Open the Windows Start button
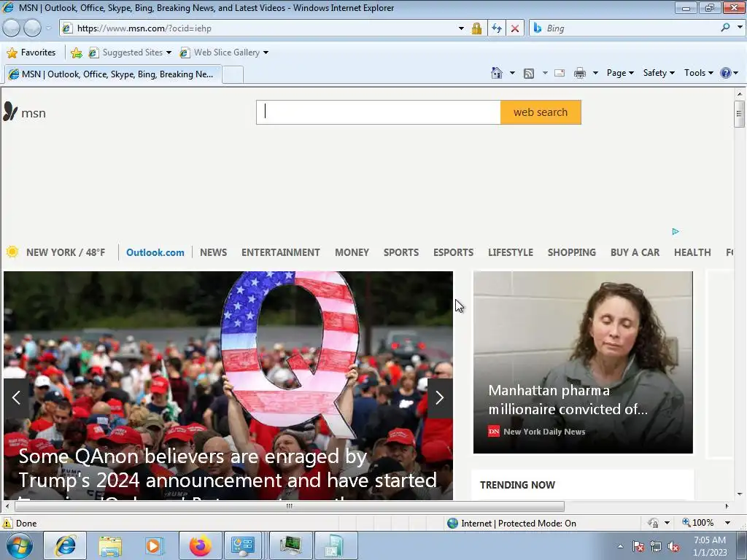This screenshot has height=560, width=747. 19,545
